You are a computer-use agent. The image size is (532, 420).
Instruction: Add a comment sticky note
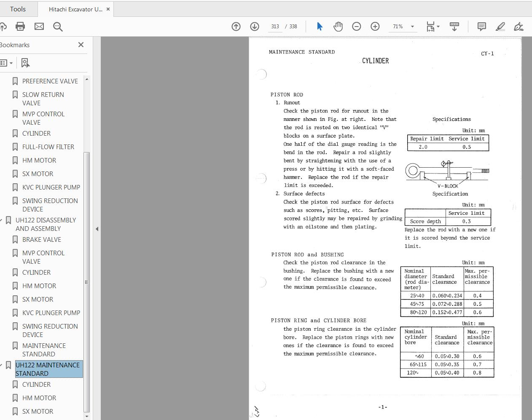(481, 27)
